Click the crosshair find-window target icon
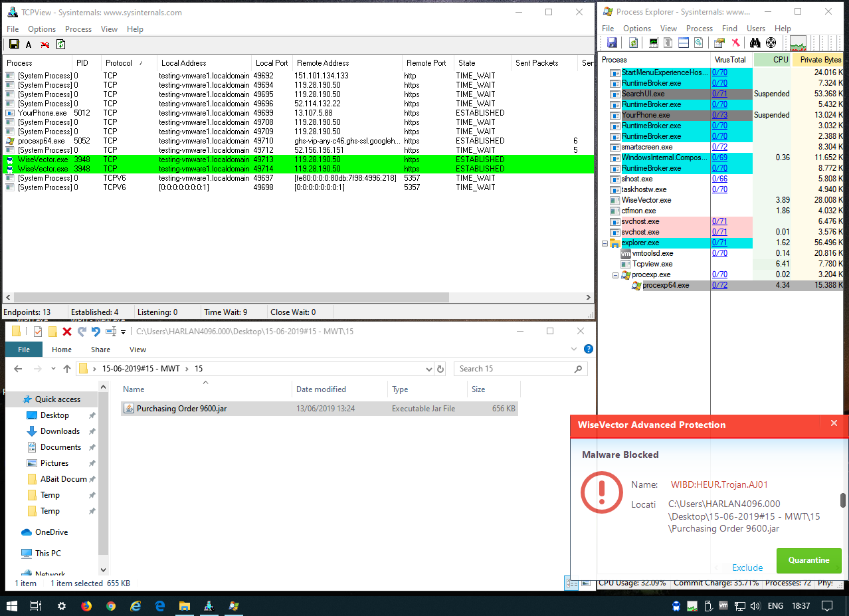The height and width of the screenshot is (616, 849). point(771,43)
